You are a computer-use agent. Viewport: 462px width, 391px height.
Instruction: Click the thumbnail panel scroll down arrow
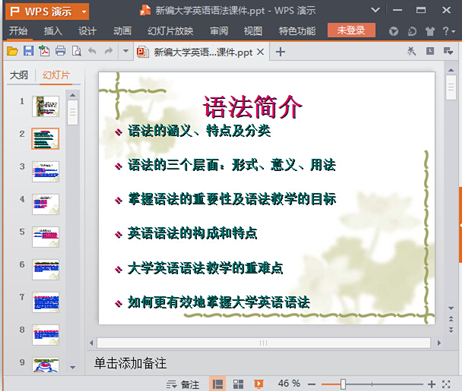[73, 367]
